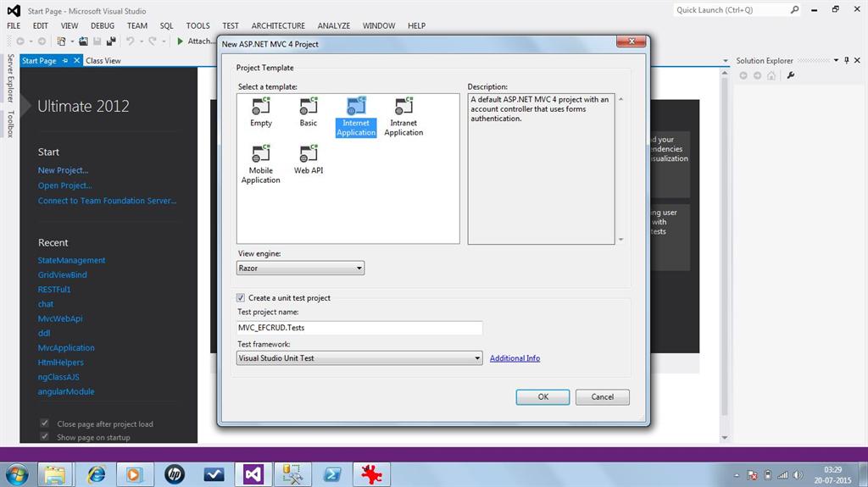Screen dimensions: 868x487
Task: Pick the Web API template
Action: [309, 159]
